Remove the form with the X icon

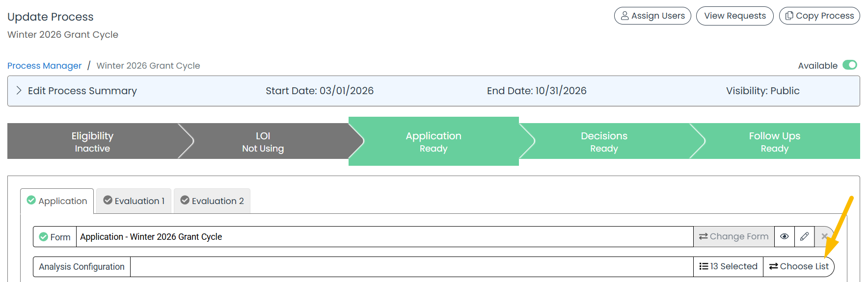pos(824,236)
